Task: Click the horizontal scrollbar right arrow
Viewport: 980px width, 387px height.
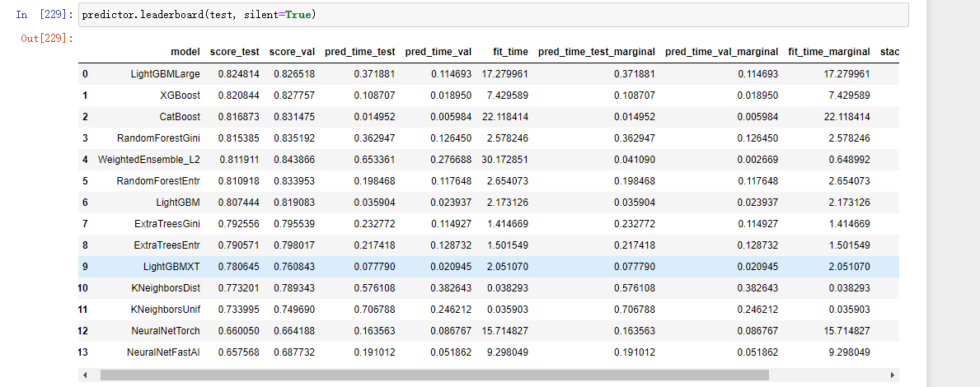Action: tap(893, 375)
